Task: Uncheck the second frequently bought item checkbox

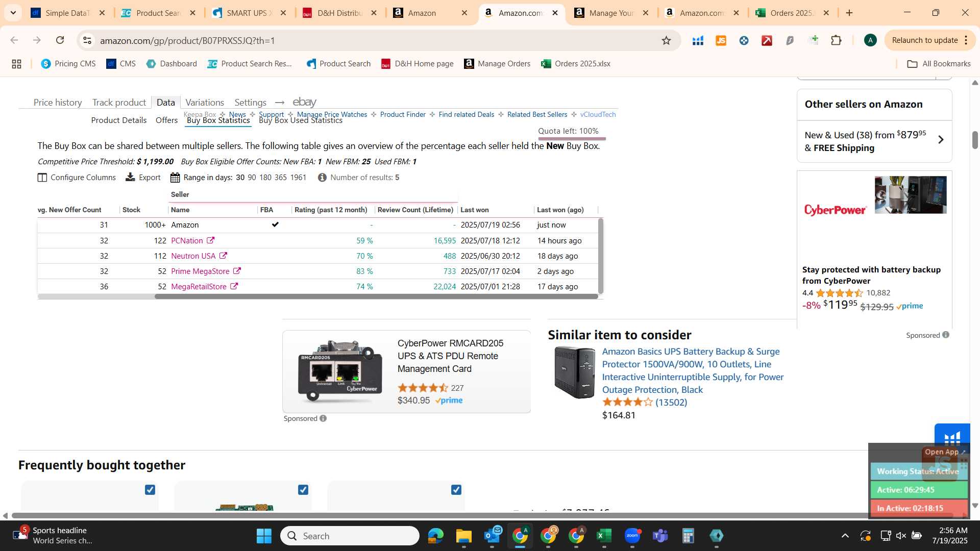Action: 303,490
